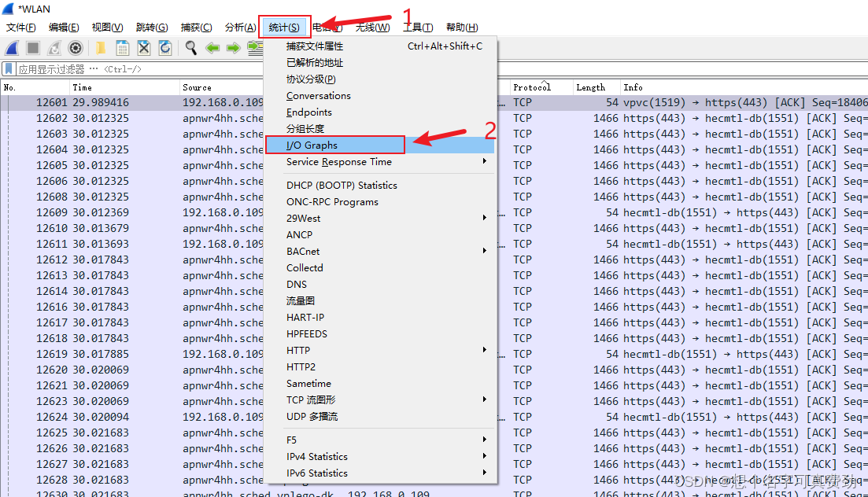Sort by the Time column header
The image size is (868, 497).
click(124, 87)
